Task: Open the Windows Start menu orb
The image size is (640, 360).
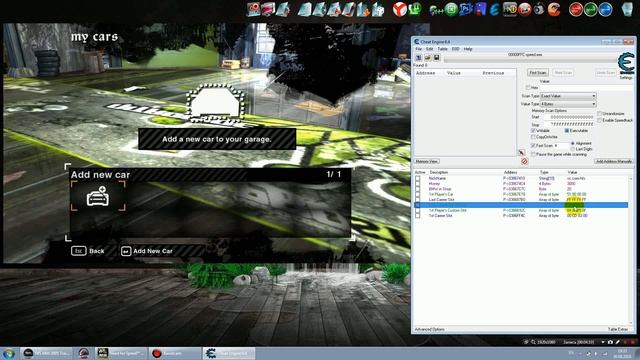Action: tap(8, 353)
